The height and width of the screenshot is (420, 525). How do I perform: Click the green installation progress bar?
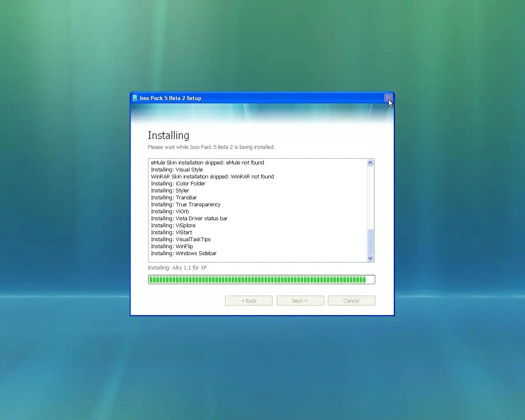click(x=262, y=280)
